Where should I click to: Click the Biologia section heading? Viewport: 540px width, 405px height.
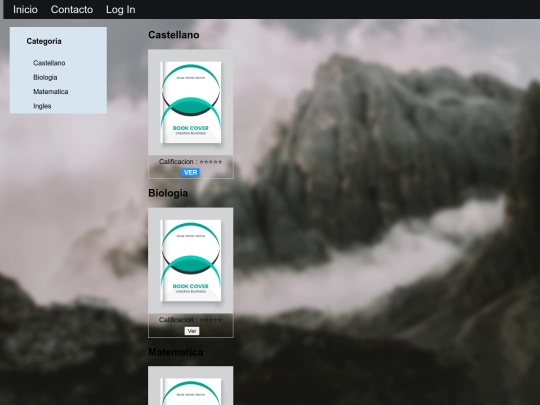pos(168,193)
